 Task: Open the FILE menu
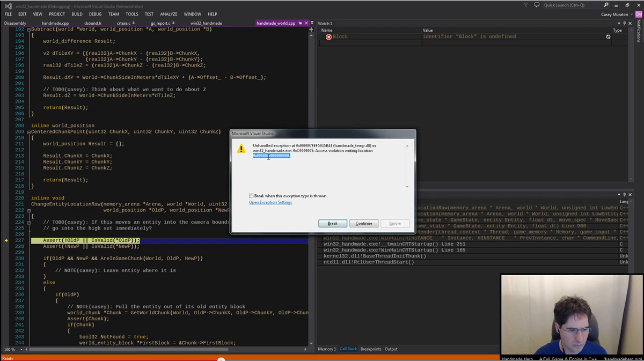tap(8, 14)
